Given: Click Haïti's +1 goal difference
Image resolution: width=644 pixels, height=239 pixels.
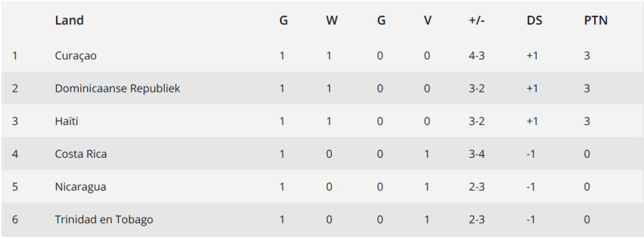Looking at the screenshot, I should [x=532, y=121].
